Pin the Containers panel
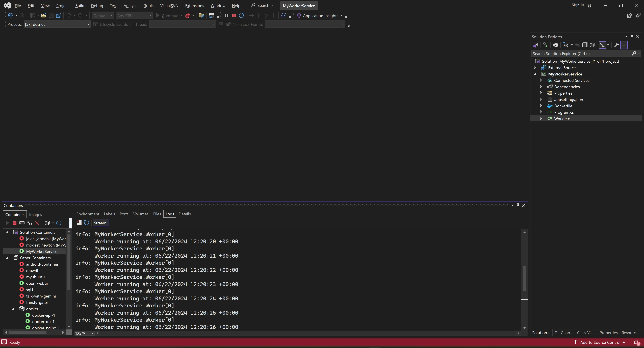This screenshot has width=644, height=348. tap(518, 205)
